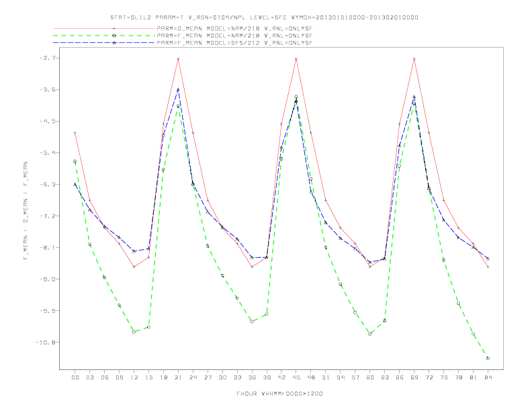Click the red line peak at hour 69

[414, 59]
